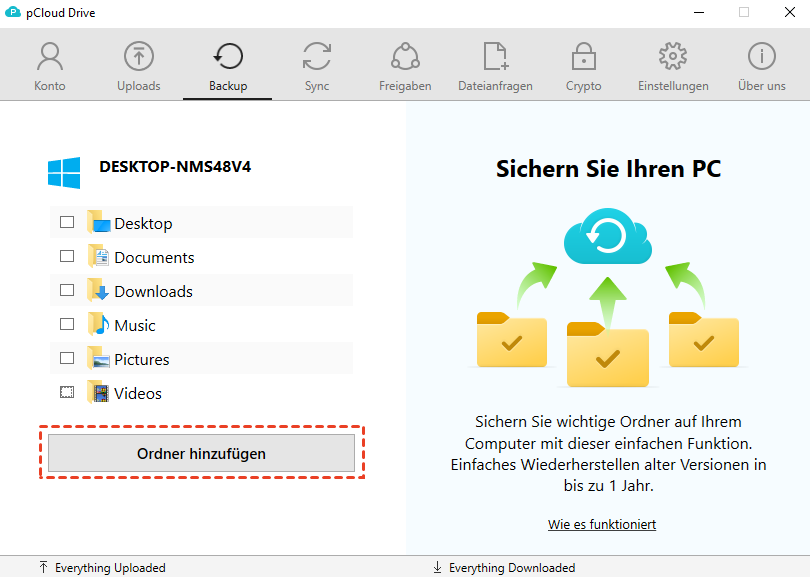Click the Ordner hinzufügen button

[201, 453]
